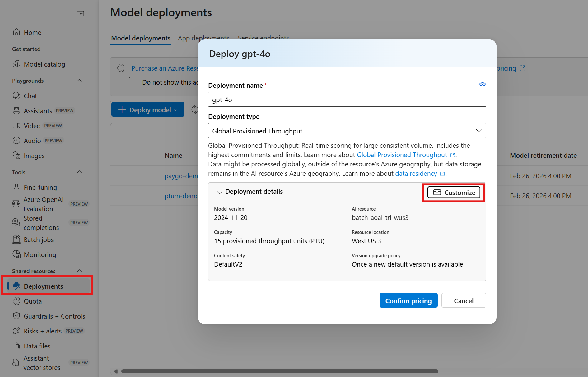Screen dimensions: 588x377
Task: Toggle the eye icon beside Deployment name
Action: [482, 85]
